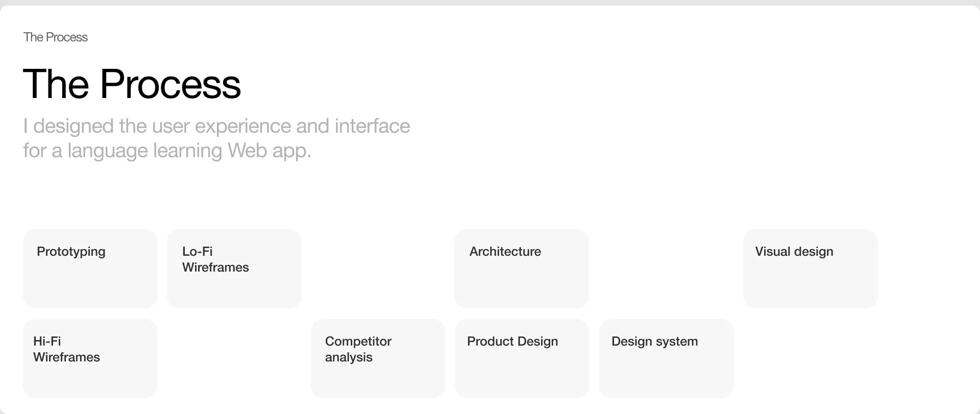This screenshot has height=414, width=980.
Task: Open the Design system card
Action: coord(667,358)
